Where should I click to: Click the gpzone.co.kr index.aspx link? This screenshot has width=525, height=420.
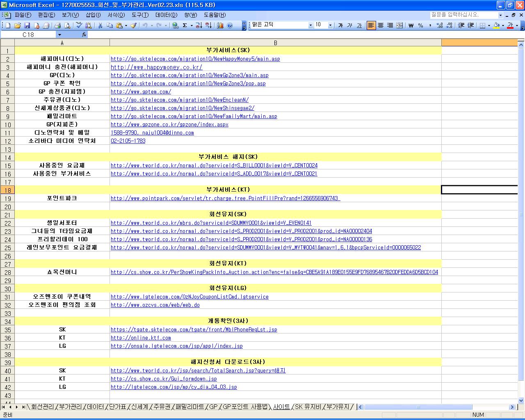(169, 125)
